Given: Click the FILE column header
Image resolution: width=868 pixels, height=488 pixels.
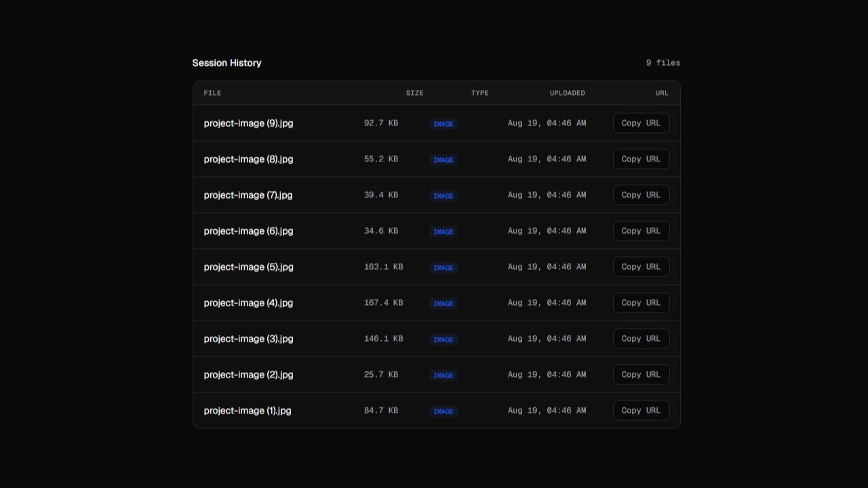Looking at the screenshot, I should coord(212,93).
